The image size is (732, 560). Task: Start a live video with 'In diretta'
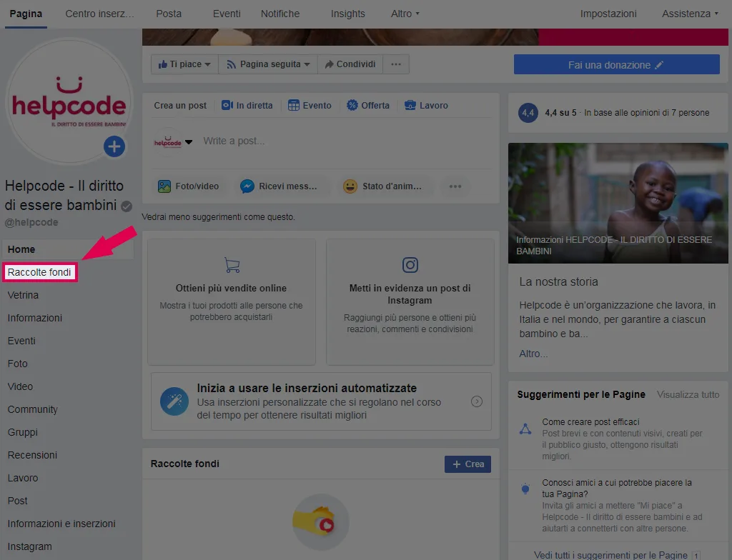pos(247,105)
